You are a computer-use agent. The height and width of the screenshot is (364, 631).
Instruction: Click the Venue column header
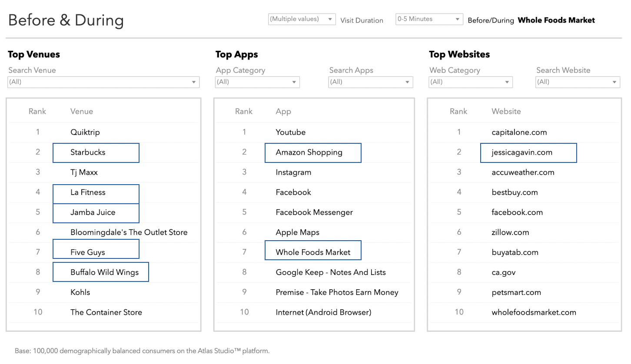82,112
